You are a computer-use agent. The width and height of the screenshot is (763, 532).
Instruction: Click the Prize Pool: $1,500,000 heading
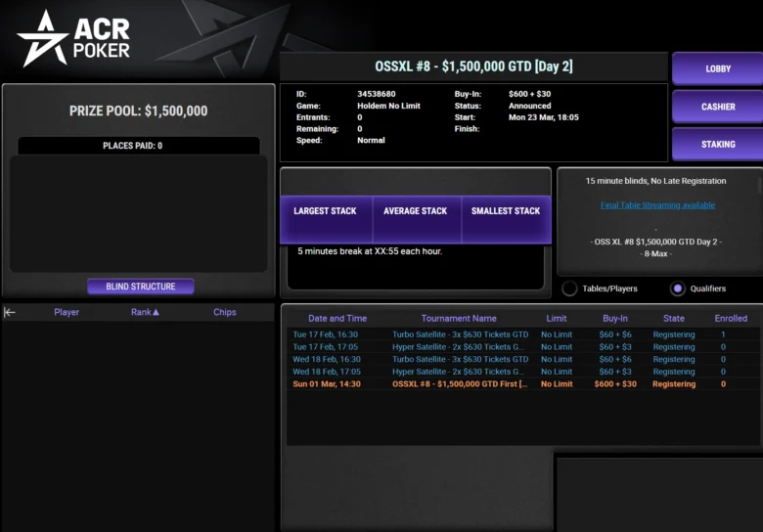[x=138, y=111]
